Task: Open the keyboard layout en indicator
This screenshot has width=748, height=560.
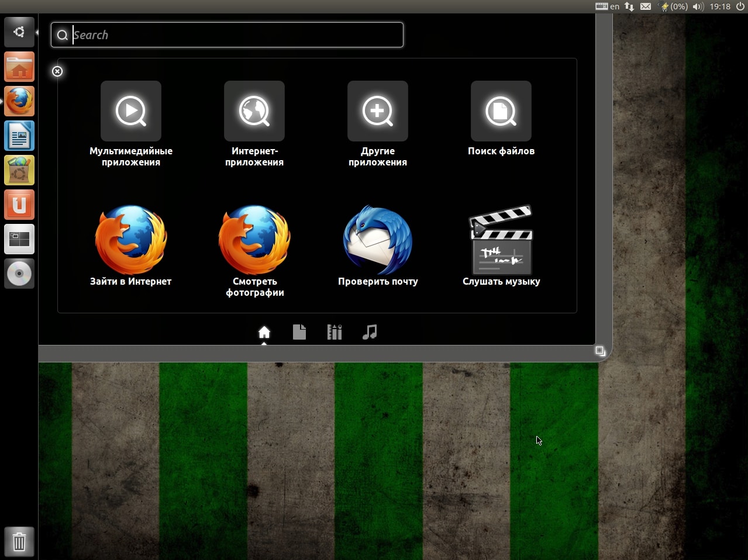Action: [607, 6]
